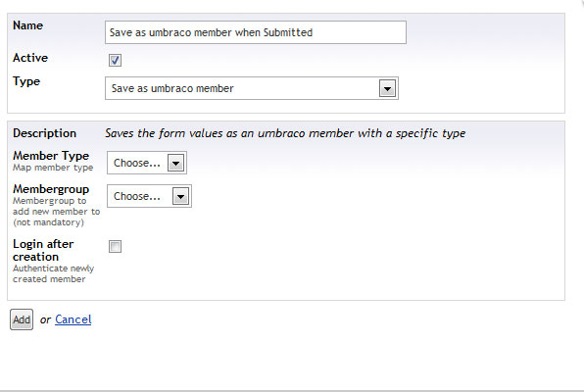
Task: Click the italic workflow description text
Action: tap(285, 133)
